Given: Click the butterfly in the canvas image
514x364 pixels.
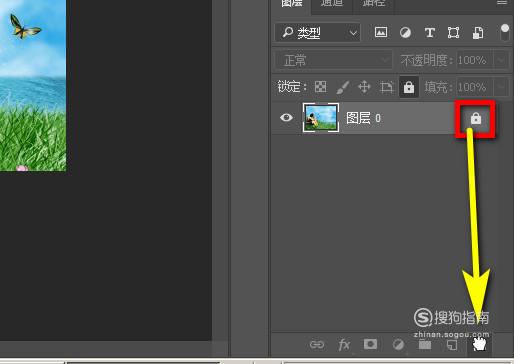Looking at the screenshot, I should [x=24, y=27].
